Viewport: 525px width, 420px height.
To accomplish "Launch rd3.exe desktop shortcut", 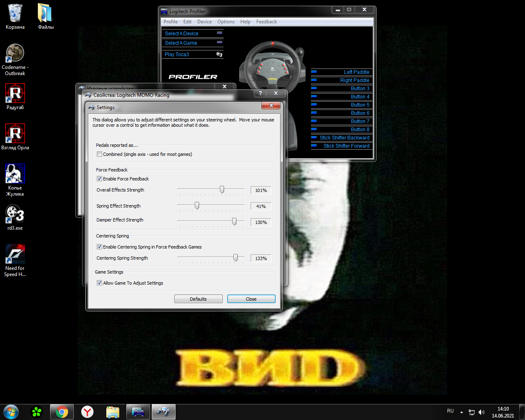I will coord(15,214).
